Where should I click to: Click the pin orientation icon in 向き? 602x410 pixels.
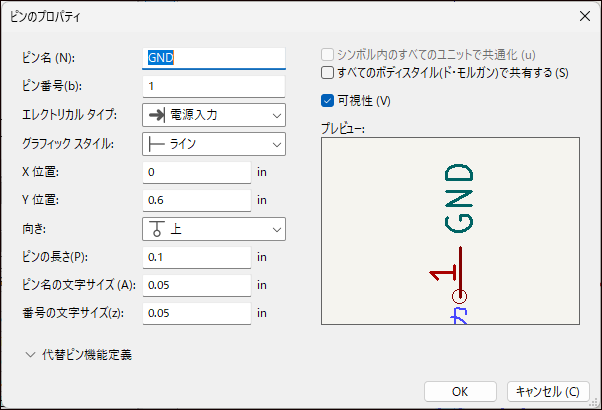158,229
